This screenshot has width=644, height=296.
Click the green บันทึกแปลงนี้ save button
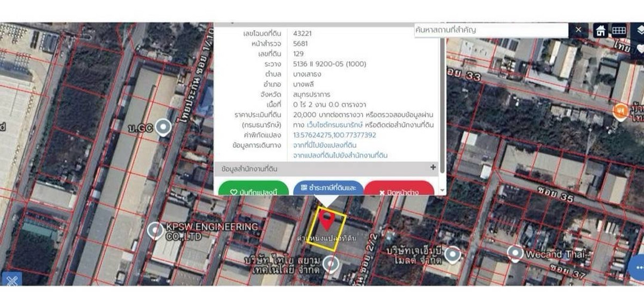pos(253,191)
